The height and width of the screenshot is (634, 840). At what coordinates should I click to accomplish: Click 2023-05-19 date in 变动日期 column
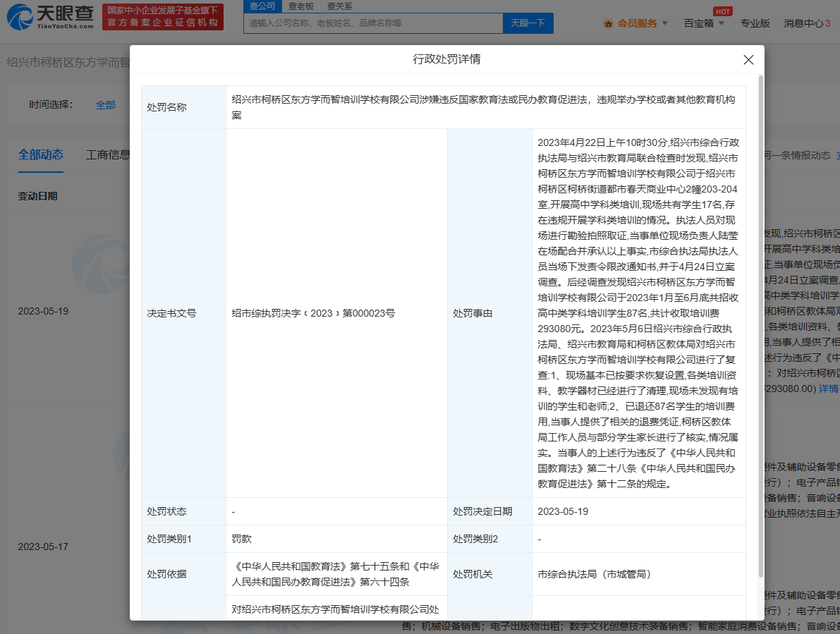tap(44, 311)
